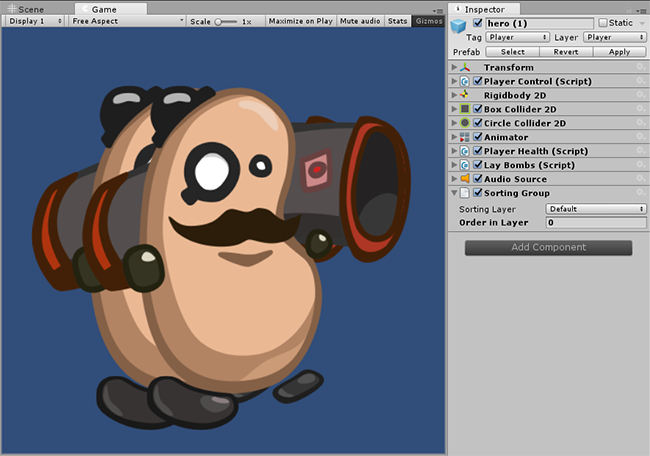Viewport: 650px width, 456px height.
Task: Click the Animator component icon
Action: [465, 137]
